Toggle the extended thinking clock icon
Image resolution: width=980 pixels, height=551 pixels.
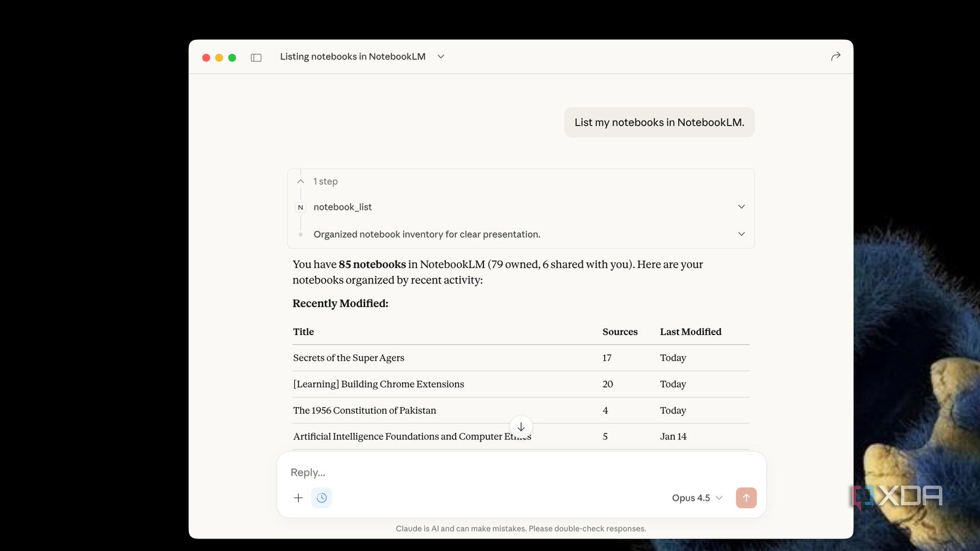pyautogui.click(x=321, y=498)
